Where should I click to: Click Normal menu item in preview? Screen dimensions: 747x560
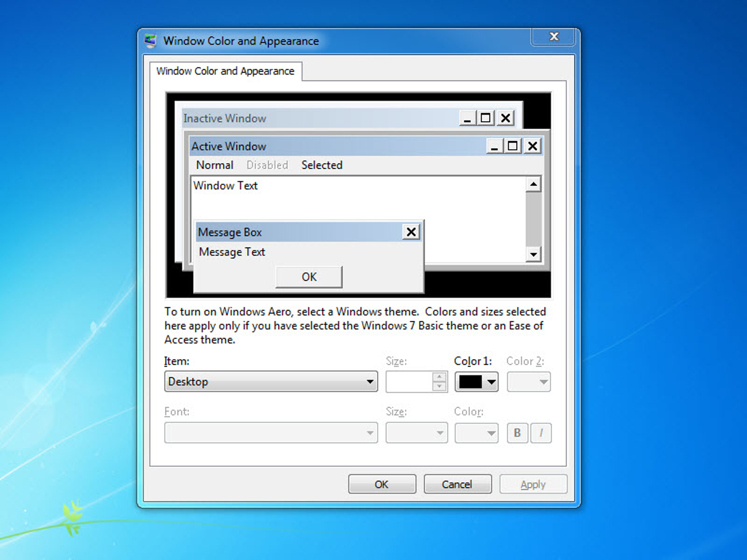[215, 165]
